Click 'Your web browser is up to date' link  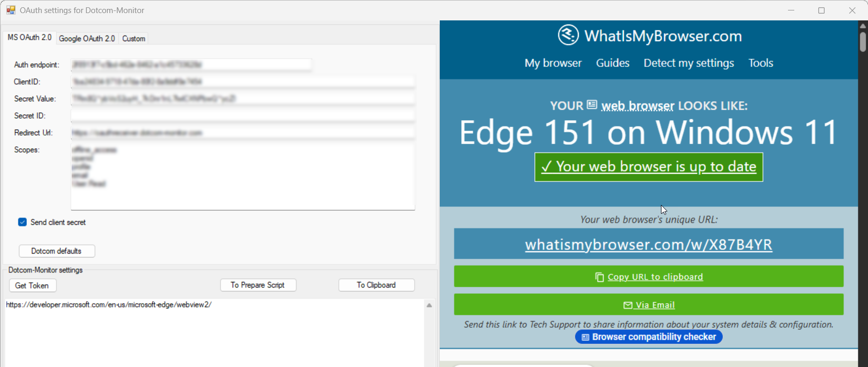coord(649,167)
